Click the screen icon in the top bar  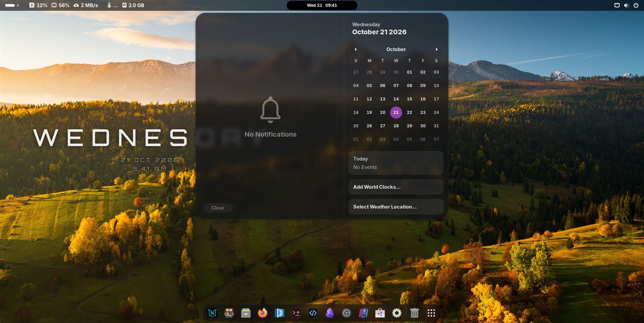pyautogui.click(x=617, y=5)
